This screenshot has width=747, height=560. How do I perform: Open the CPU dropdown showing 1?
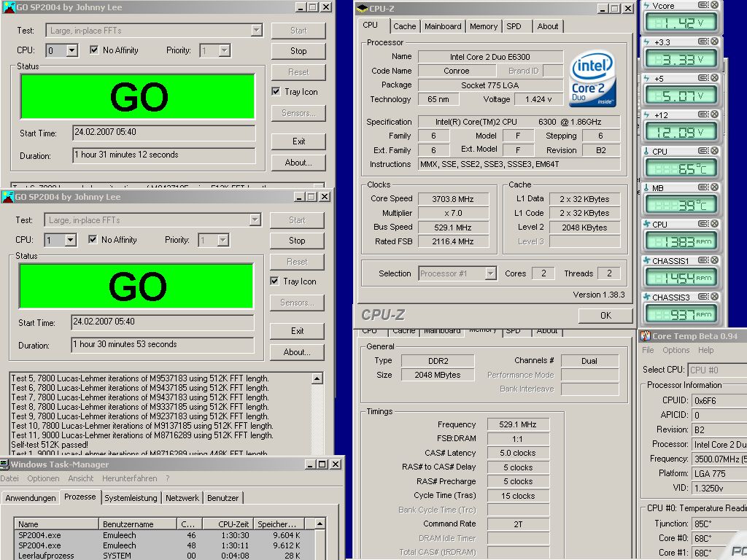71,239
